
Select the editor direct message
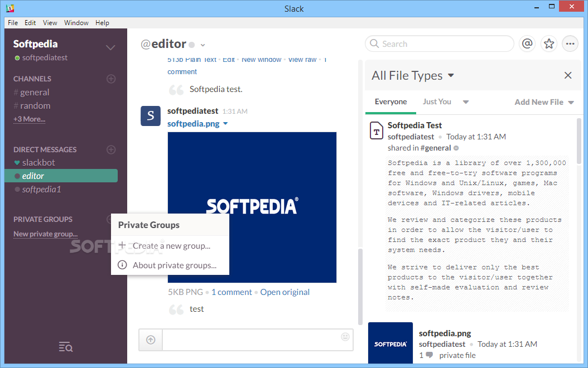point(61,176)
